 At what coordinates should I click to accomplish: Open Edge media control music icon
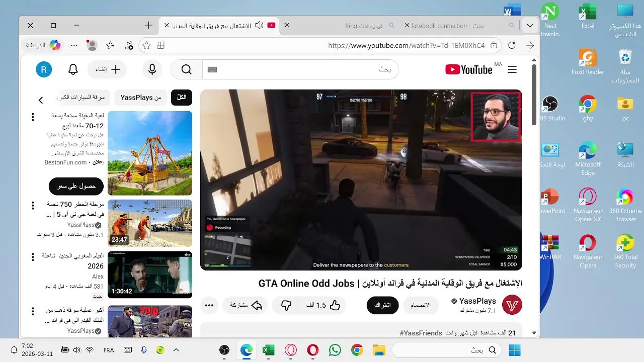click(x=128, y=45)
